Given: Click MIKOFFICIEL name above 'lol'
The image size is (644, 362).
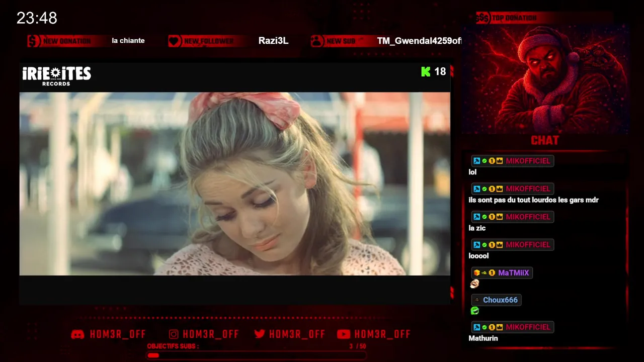Looking at the screenshot, I should coord(528,161).
